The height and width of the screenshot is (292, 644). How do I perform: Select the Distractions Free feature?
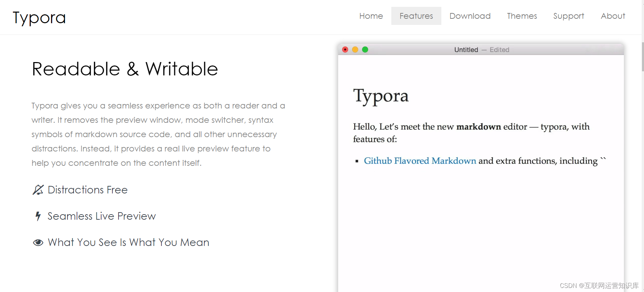(x=88, y=190)
